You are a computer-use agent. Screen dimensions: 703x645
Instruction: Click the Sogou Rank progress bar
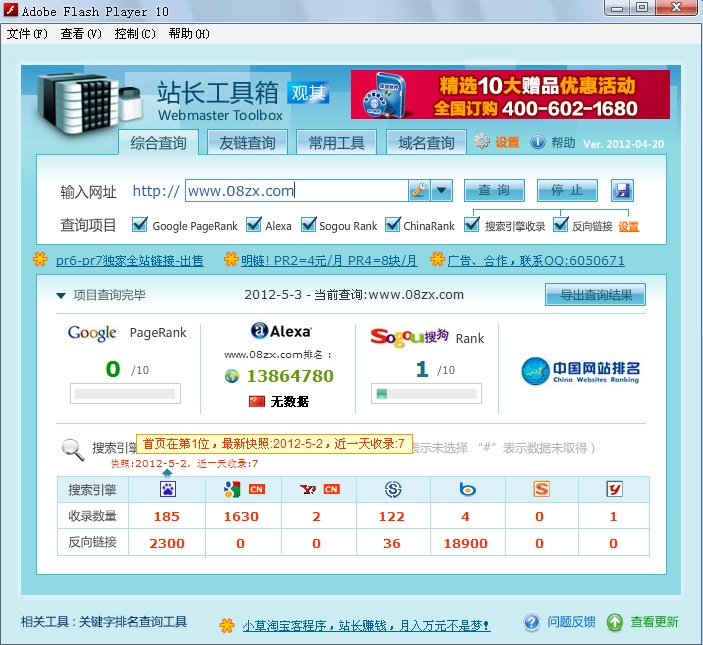(x=426, y=394)
